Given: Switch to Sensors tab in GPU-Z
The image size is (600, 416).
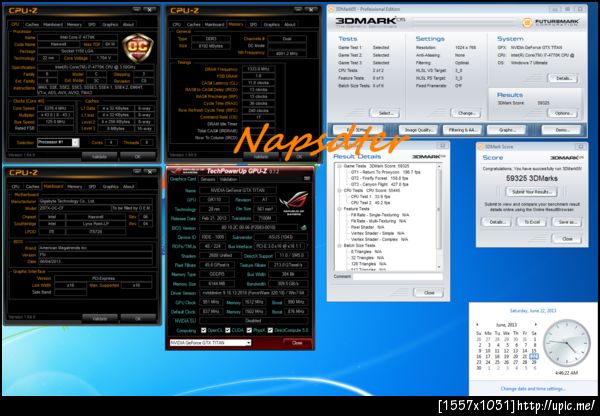Looking at the screenshot, I should point(208,179).
